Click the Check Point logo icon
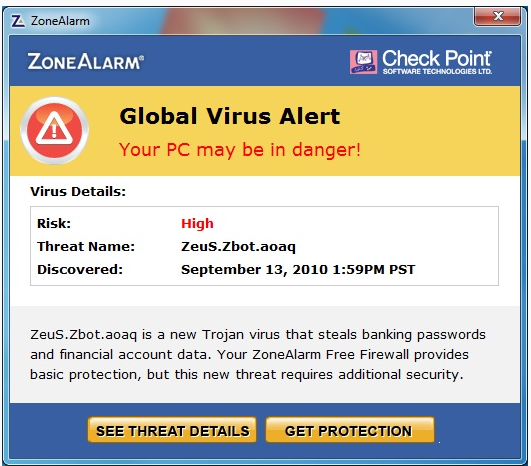The width and height of the screenshot is (531, 466). [363, 62]
